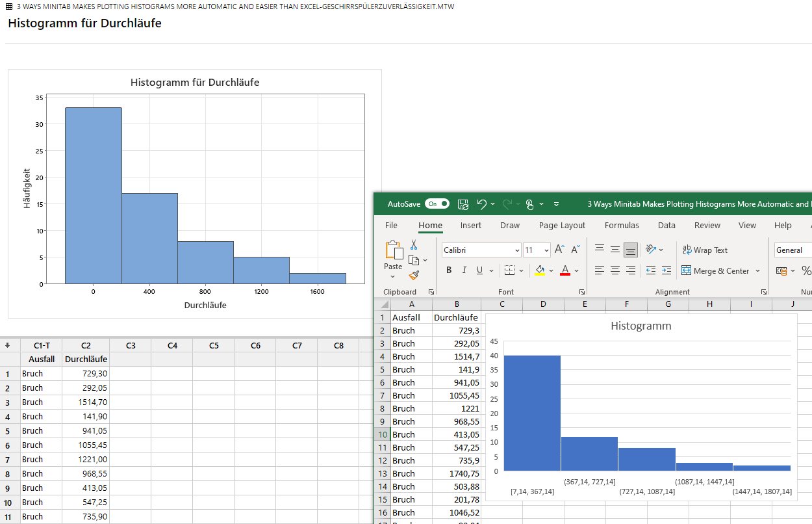Click the Paste clipboard icon
Image resolution: width=812 pixels, height=524 pixels.
click(393, 250)
